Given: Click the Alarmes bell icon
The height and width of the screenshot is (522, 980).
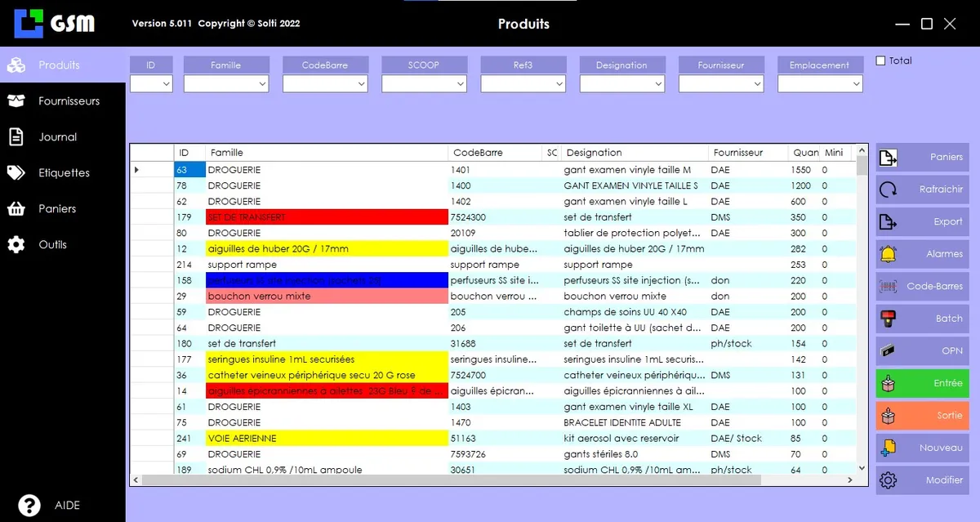Looking at the screenshot, I should pyautogui.click(x=888, y=254).
